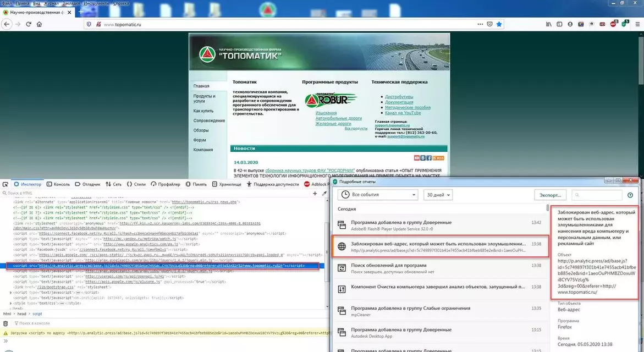Select the highlighted p.analytic.press script node

point(163,266)
